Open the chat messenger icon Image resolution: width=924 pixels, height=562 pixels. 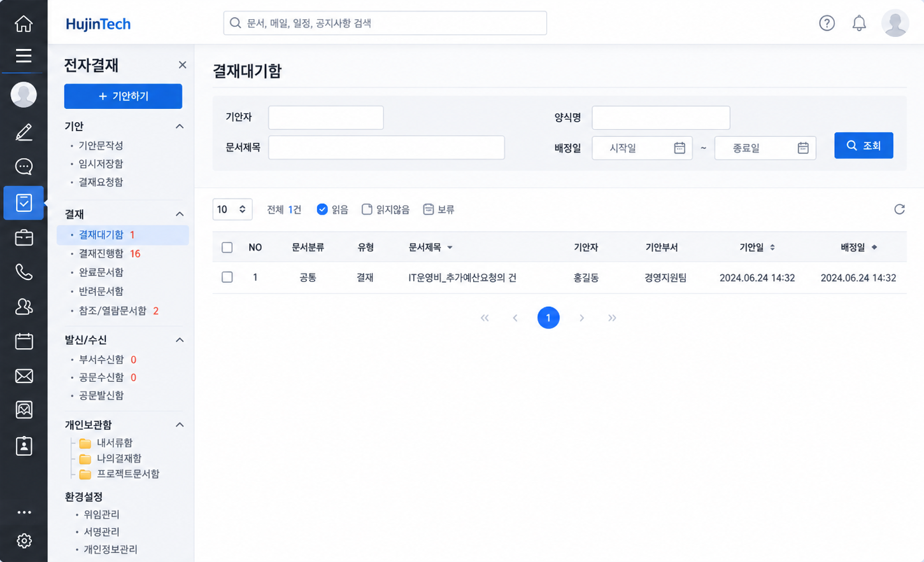[x=24, y=167]
